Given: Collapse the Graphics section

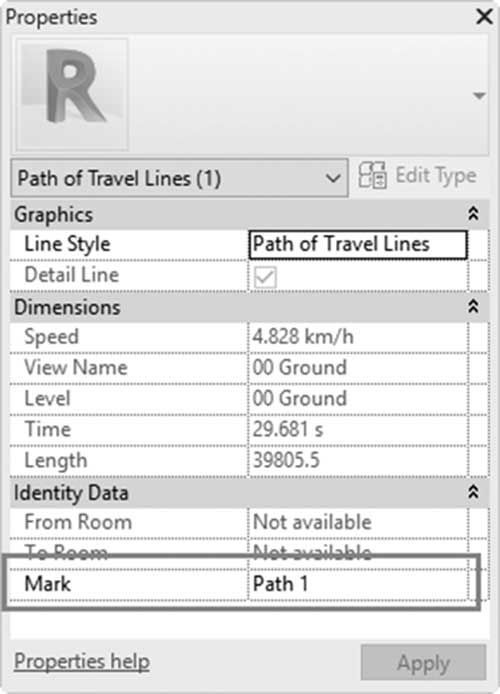Looking at the screenshot, I should coord(473,214).
